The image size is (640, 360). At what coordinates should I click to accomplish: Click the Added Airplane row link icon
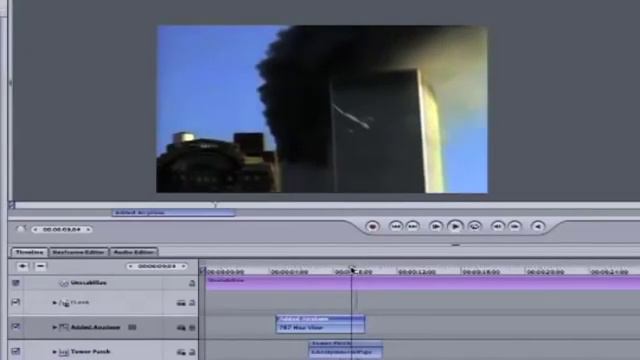click(181, 327)
